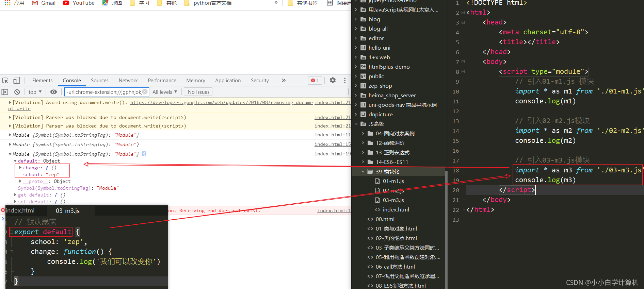
Task: Open the 其他 bookmark folder
Action: [167, 3]
